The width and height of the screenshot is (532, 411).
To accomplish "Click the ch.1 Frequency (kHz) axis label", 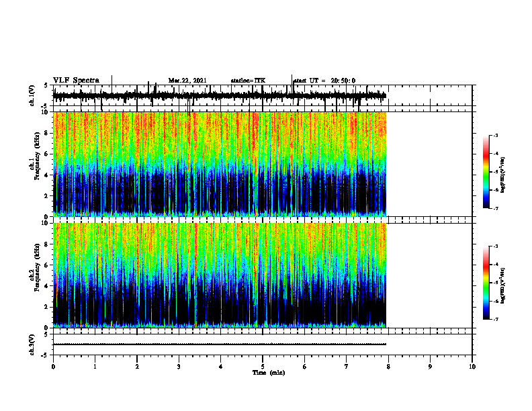I will [x=34, y=156].
